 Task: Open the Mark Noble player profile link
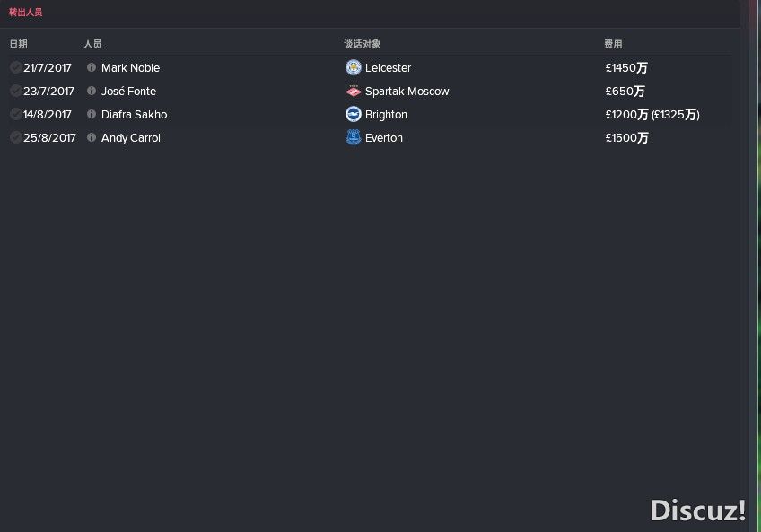(130, 68)
